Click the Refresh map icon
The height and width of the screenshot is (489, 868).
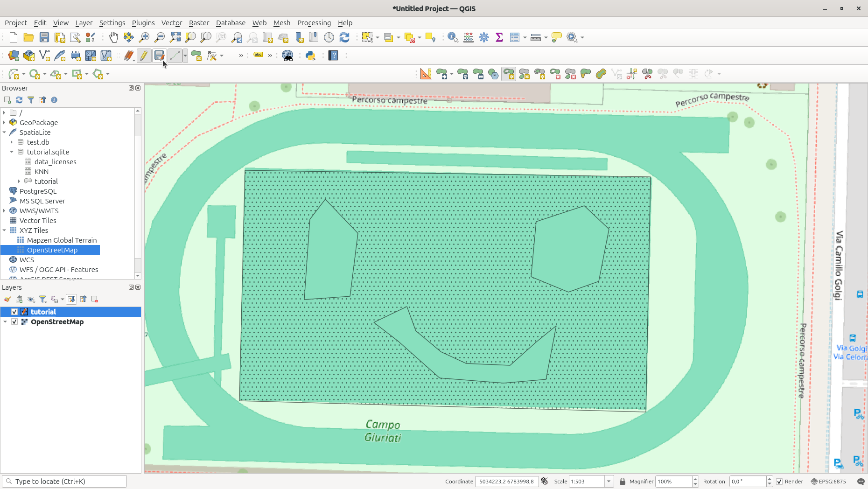(344, 37)
